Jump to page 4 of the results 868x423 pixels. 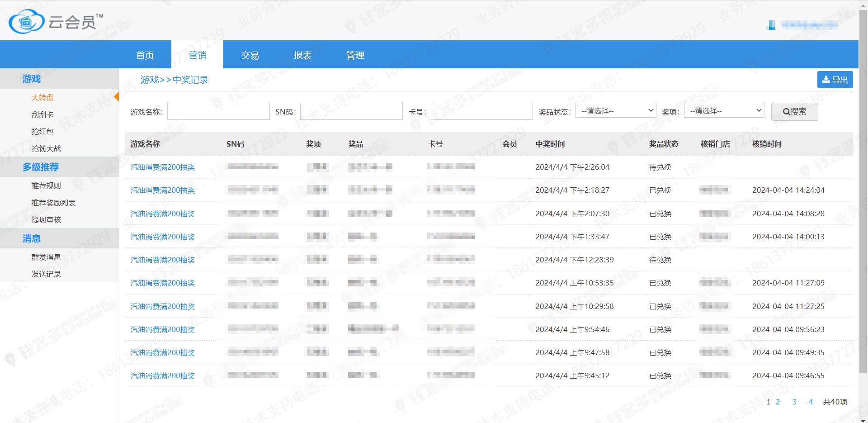pyautogui.click(x=811, y=402)
